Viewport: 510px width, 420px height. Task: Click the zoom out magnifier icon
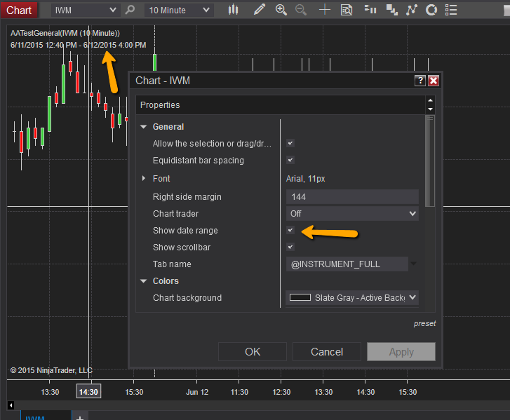301,10
